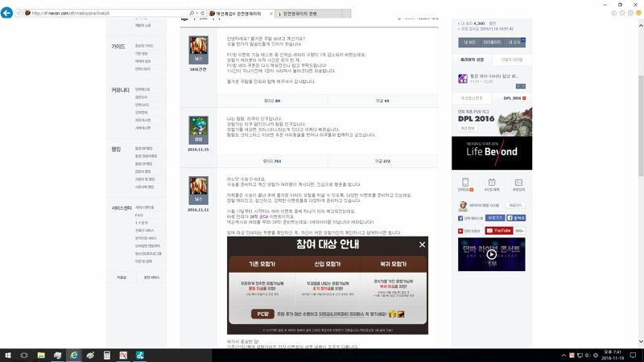Click the browser forward arrow button
Viewport: 644px width, 362px height.
tap(19, 13)
